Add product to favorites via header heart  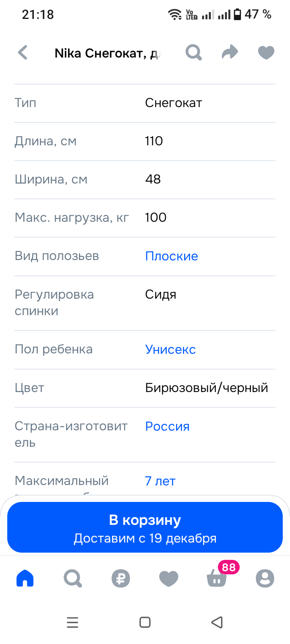(x=266, y=53)
